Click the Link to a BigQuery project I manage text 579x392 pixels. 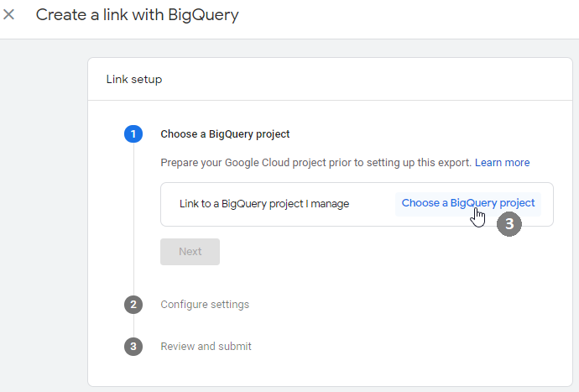point(264,204)
